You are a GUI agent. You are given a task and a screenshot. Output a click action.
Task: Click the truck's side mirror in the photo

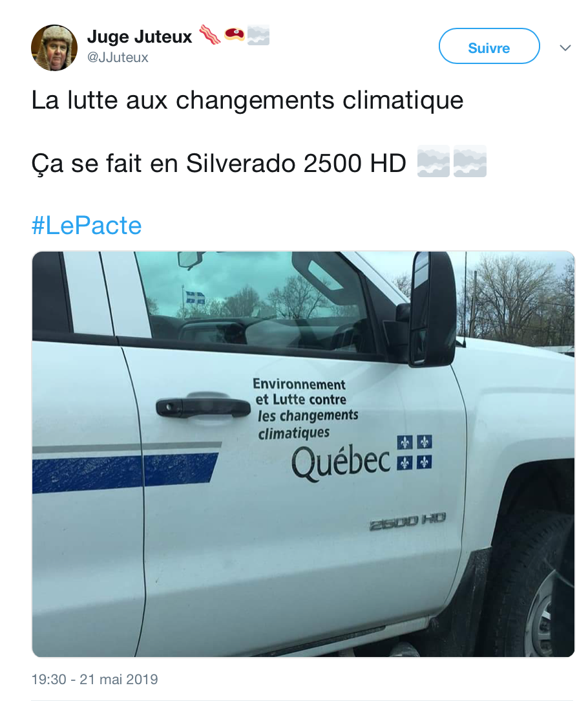pyautogui.click(x=432, y=308)
